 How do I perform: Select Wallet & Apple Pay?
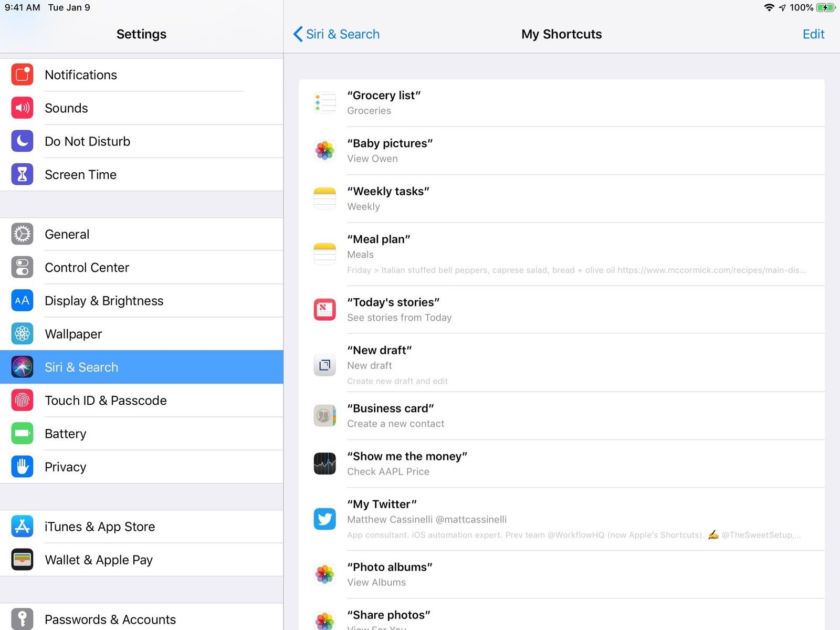pyautogui.click(x=99, y=560)
